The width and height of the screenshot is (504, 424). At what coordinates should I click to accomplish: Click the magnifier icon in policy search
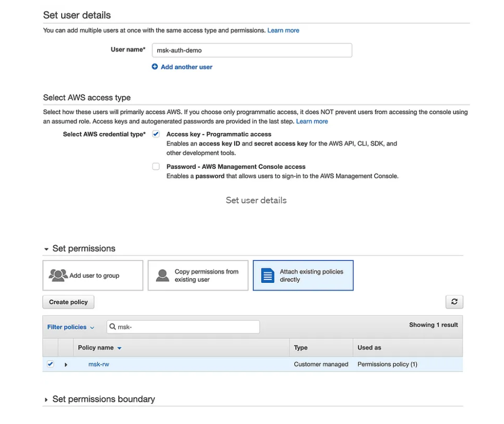tap(113, 327)
